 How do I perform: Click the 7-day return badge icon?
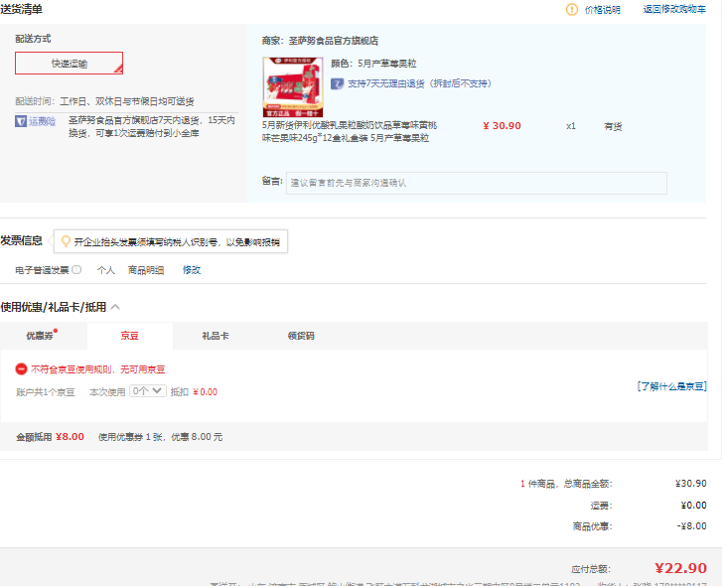pyautogui.click(x=337, y=83)
